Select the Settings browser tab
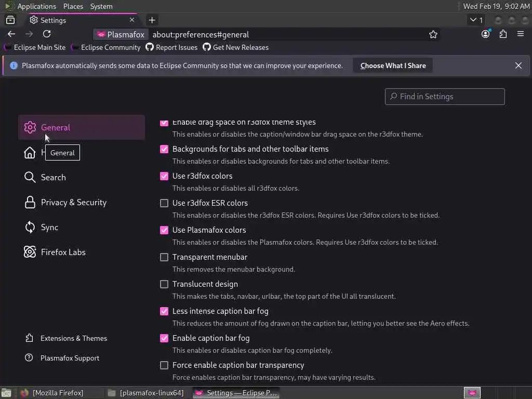The width and height of the screenshot is (532, 399). click(x=83, y=20)
